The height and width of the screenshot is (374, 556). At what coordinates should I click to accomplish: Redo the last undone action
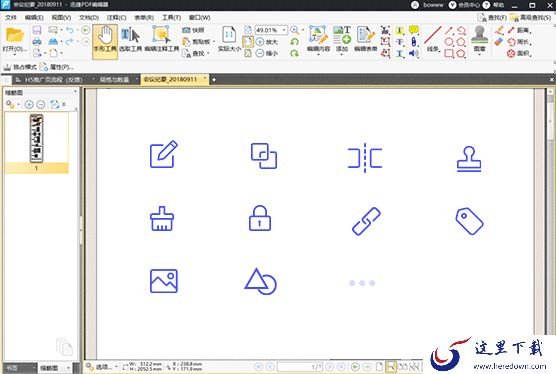pos(70,42)
